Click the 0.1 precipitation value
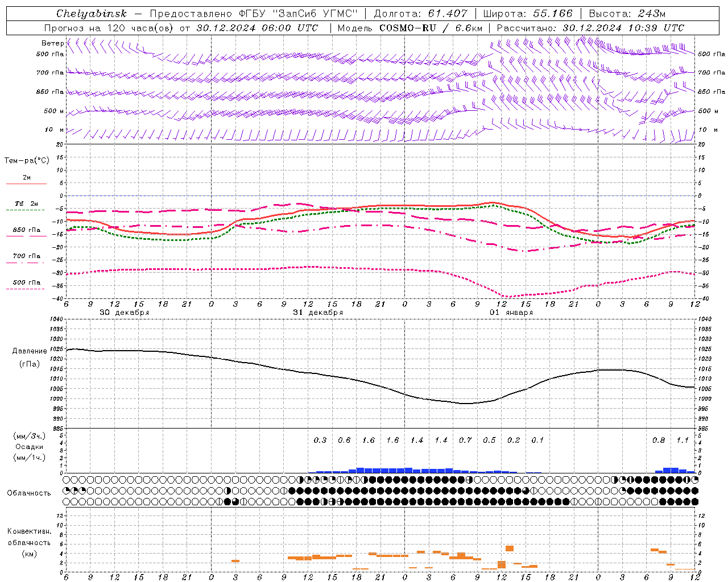 [537, 440]
